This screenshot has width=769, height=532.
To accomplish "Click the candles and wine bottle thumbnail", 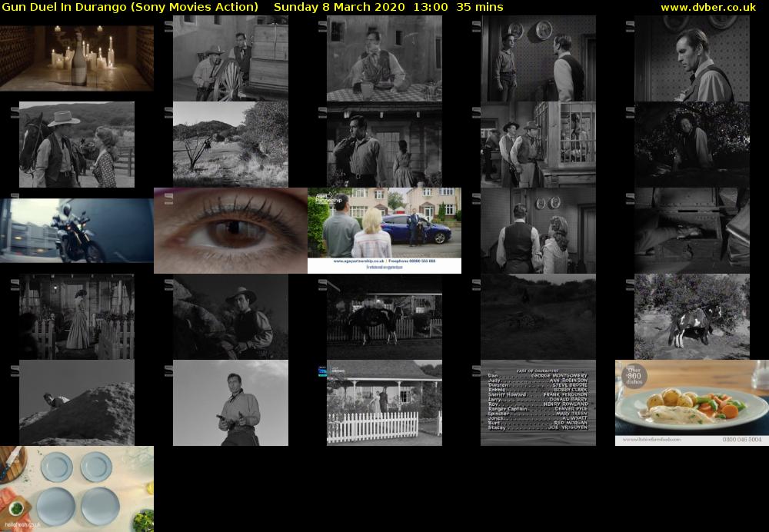I will pos(76,58).
